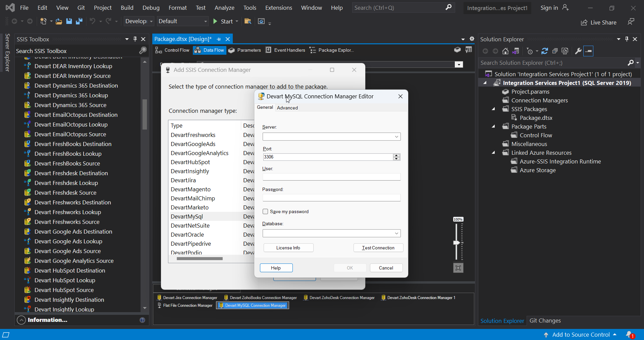The image size is (644, 340).
Task: Click the Help button in MySQL editor
Action: point(276,268)
